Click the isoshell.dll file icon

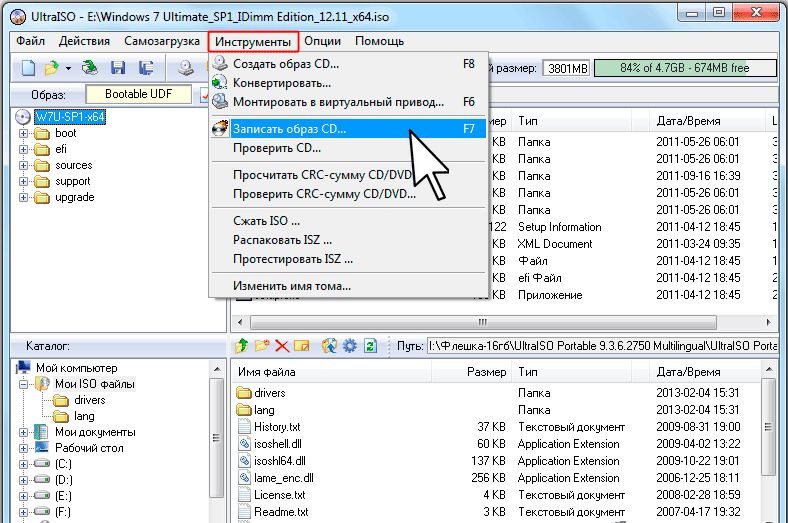point(244,444)
